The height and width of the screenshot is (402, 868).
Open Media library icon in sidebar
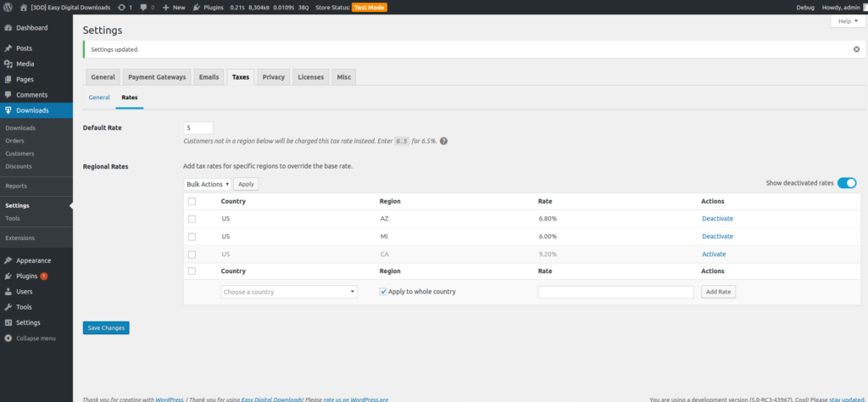pyautogui.click(x=8, y=64)
